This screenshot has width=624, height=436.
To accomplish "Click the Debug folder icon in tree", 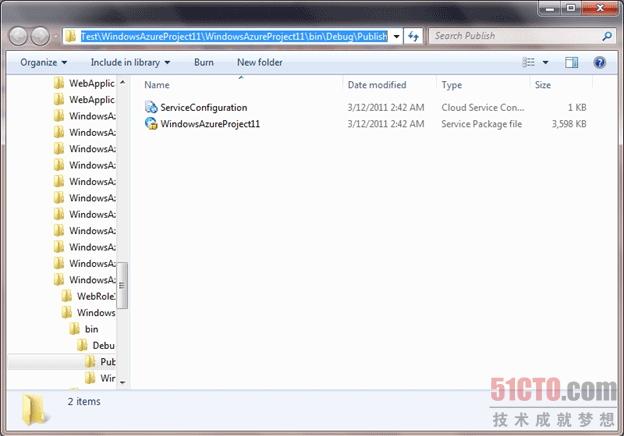I will [x=82, y=345].
